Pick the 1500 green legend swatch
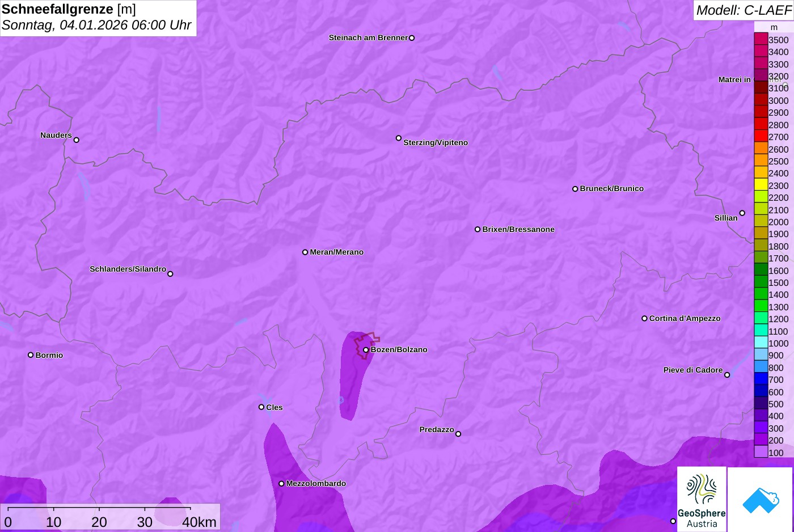This screenshot has width=794, height=532. [761, 282]
